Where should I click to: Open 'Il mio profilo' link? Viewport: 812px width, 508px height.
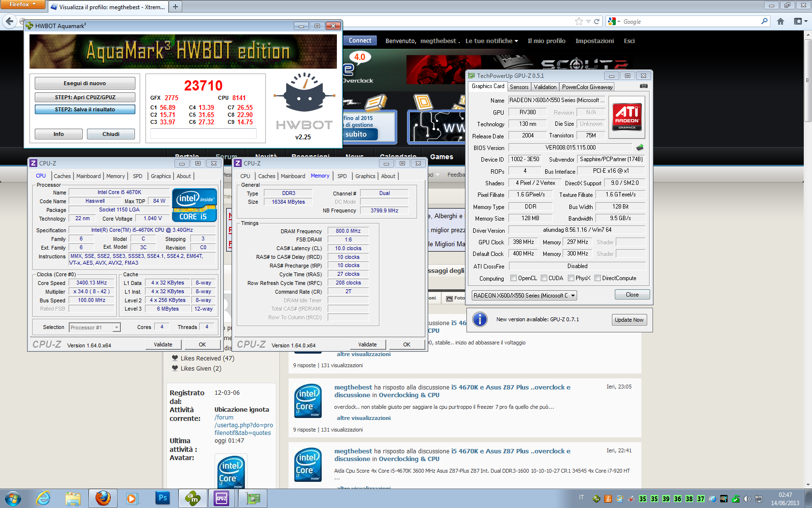click(x=546, y=41)
